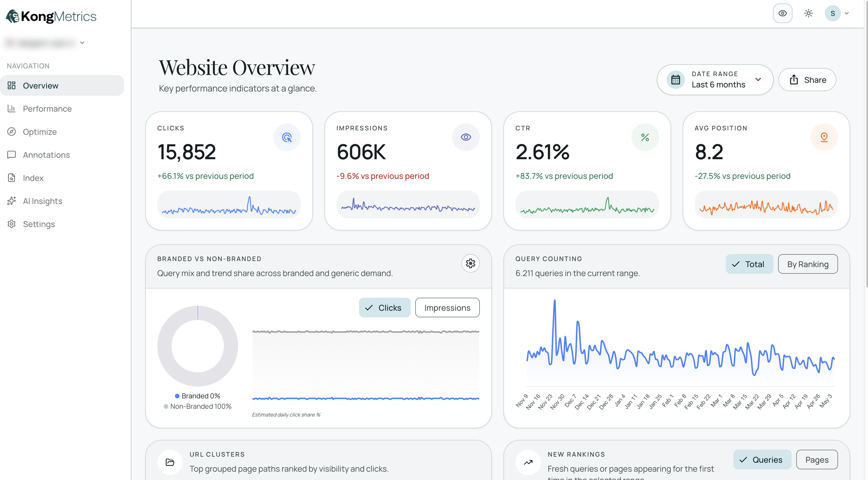Viewport: 868px width, 480px height.
Task: Click the Clicks sparkline chart
Action: [x=229, y=205]
